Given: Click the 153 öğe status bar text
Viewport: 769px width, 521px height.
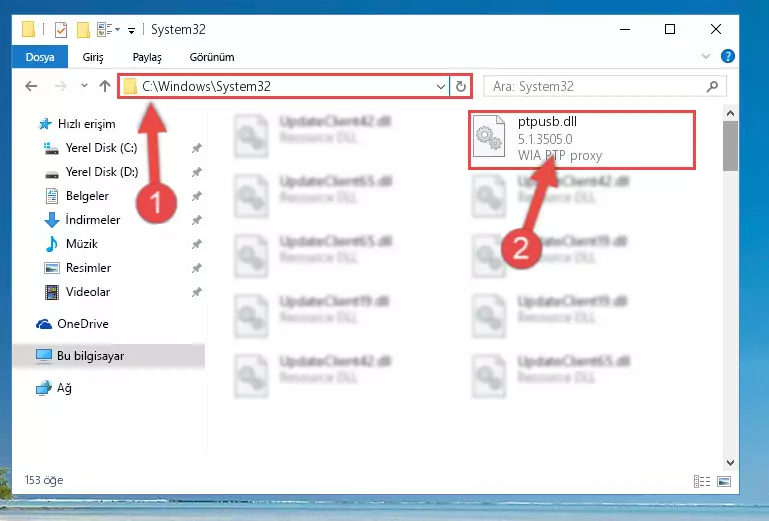Looking at the screenshot, I should pyautogui.click(x=44, y=480).
